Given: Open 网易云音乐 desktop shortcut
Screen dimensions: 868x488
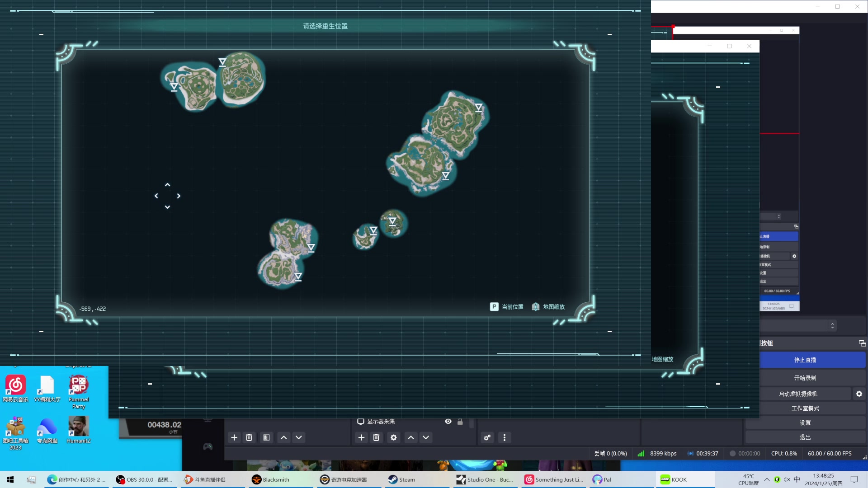Looking at the screenshot, I should pyautogui.click(x=15, y=388).
